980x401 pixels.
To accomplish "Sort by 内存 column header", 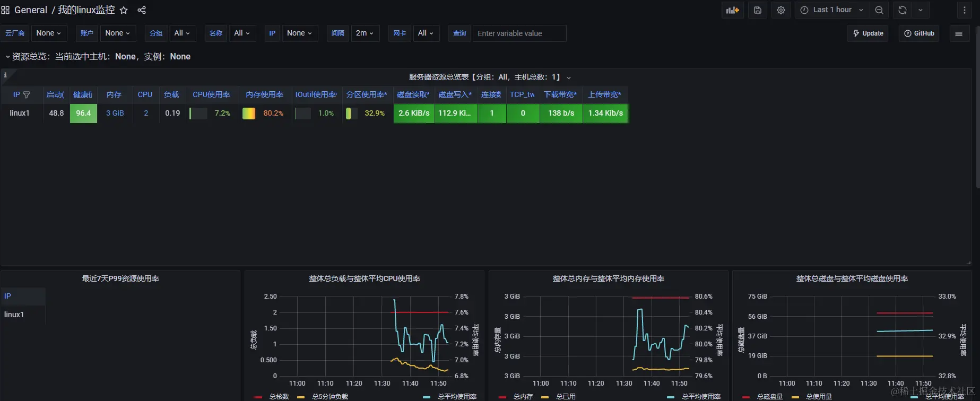I will (114, 94).
